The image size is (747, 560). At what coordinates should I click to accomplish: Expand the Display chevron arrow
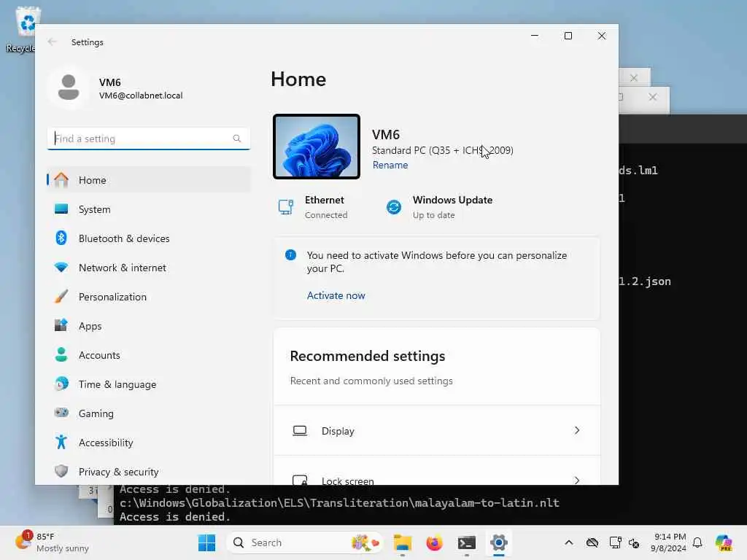tap(577, 430)
